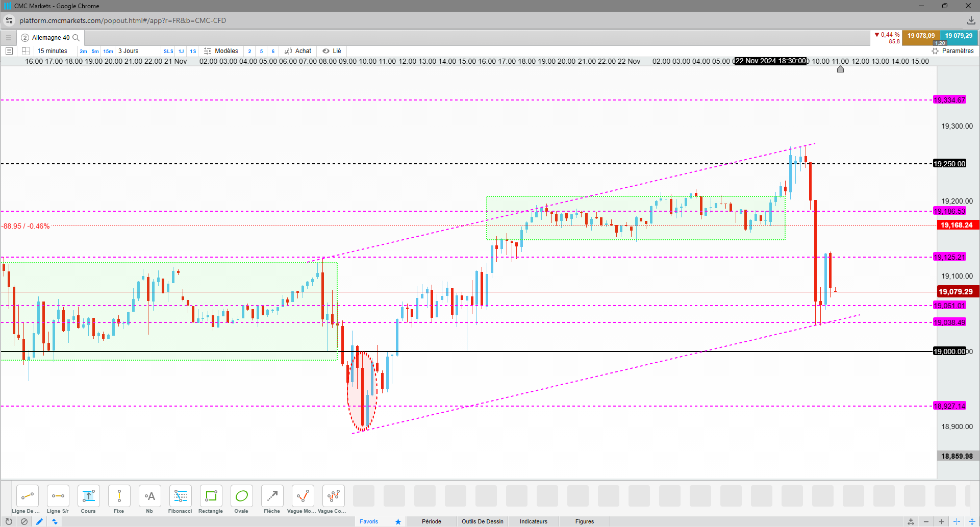Click the blue up-down arrows icon
This screenshot has width=980, height=527.
pos(55,521)
